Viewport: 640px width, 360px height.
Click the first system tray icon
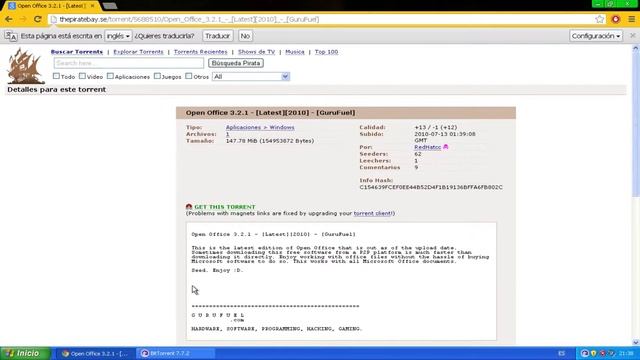click(x=584, y=353)
